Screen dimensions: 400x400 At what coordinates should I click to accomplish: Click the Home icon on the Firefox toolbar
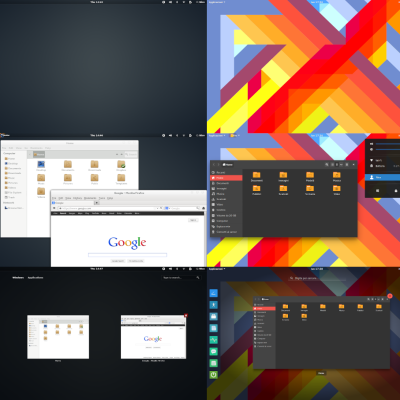coord(203,208)
